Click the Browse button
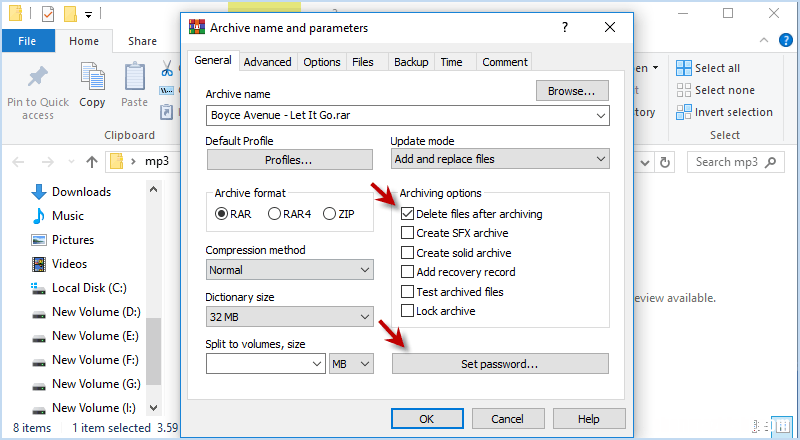This screenshot has height=440, width=800. pos(572,91)
